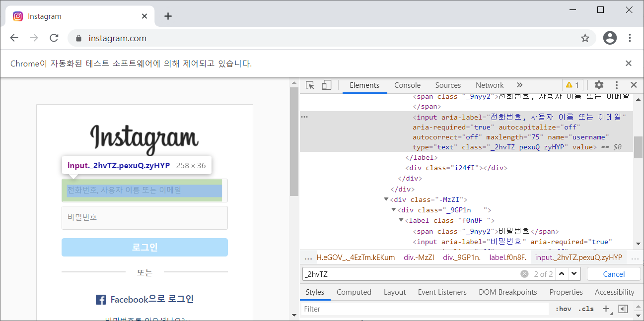Open DevTools three-dot customize menu
This screenshot has width=644, height=321.
(617, 85)
